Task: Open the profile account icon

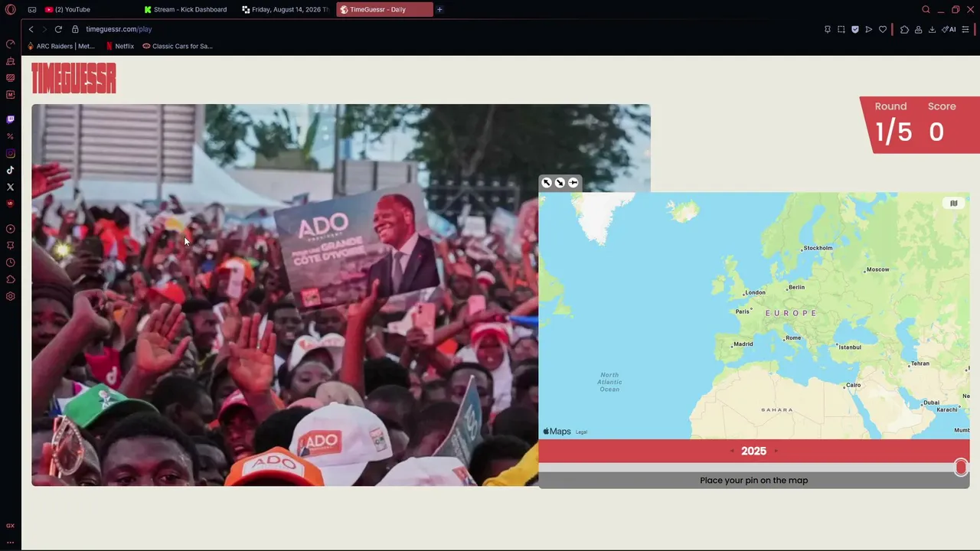Action: click(918, 29)
